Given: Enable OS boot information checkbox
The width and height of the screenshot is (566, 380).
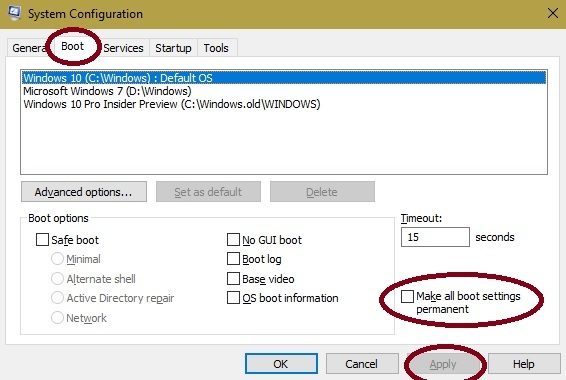Looking at the screenshot, I should point(233,298).
